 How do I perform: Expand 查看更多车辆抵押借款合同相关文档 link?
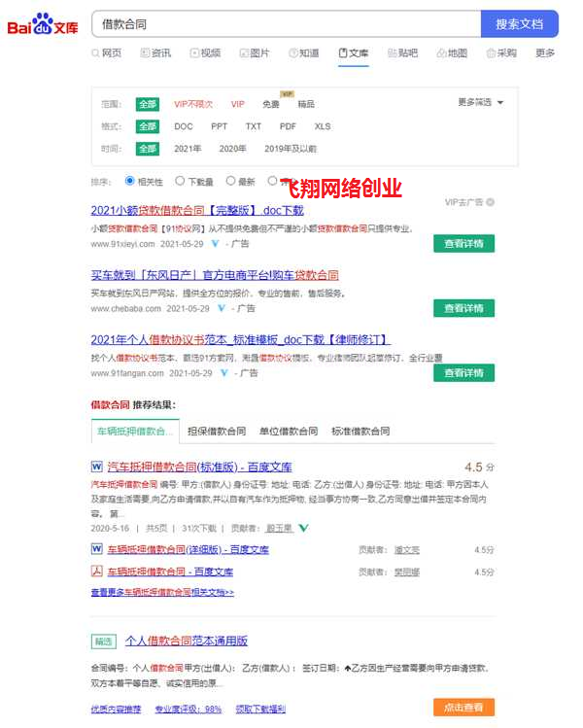pos(162,592)
